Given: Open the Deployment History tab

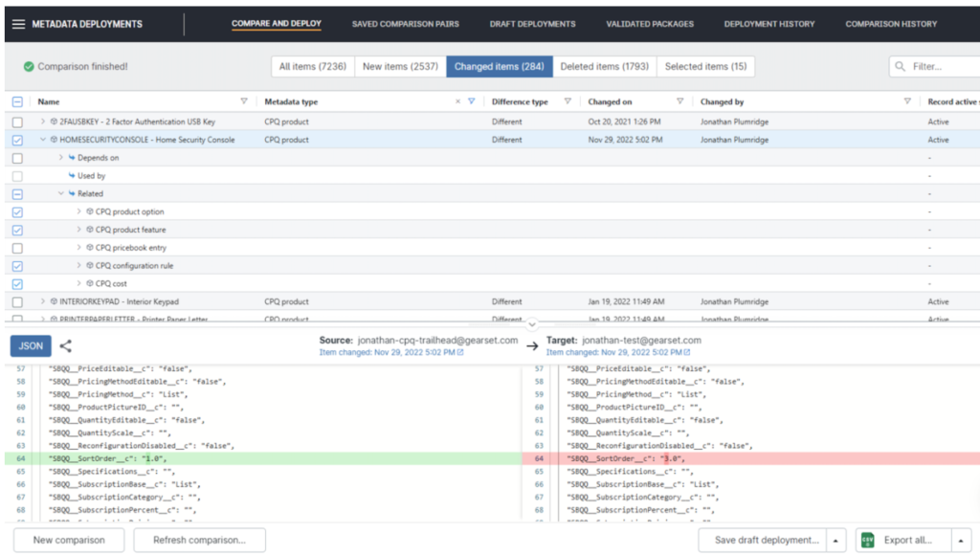Looking at the screenshot, I should pos(769,24).
